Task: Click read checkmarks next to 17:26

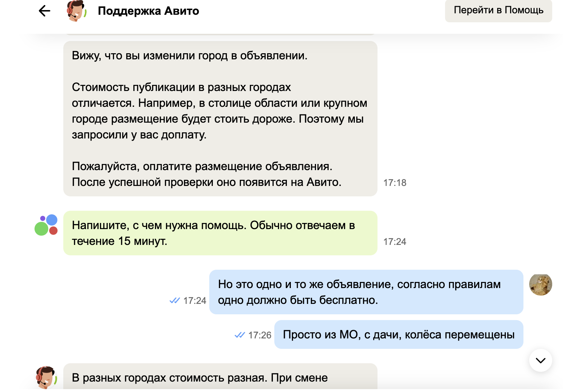Action: click(x=240, y=335)
